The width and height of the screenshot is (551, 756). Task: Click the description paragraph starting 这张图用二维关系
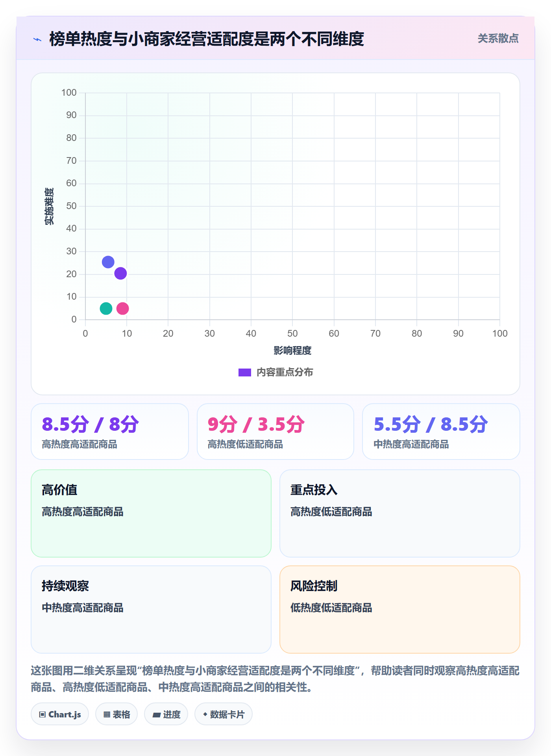275,679
